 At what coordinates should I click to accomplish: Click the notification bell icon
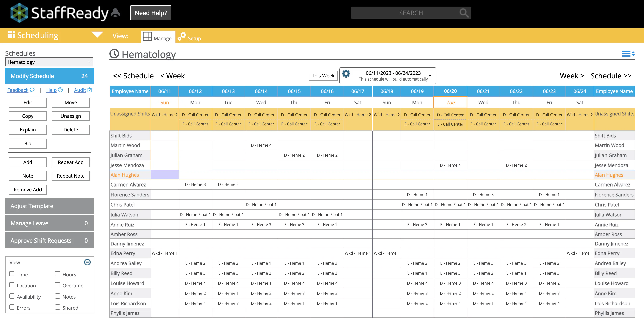(x=115, y=13)
